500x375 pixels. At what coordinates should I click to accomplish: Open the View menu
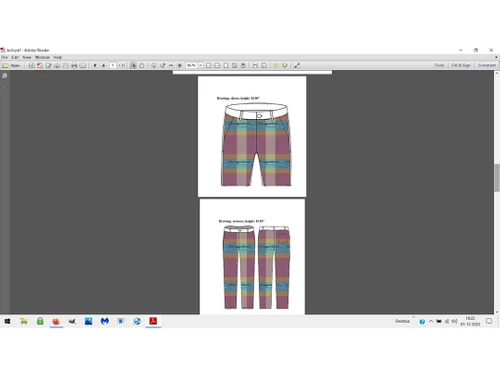27,57
